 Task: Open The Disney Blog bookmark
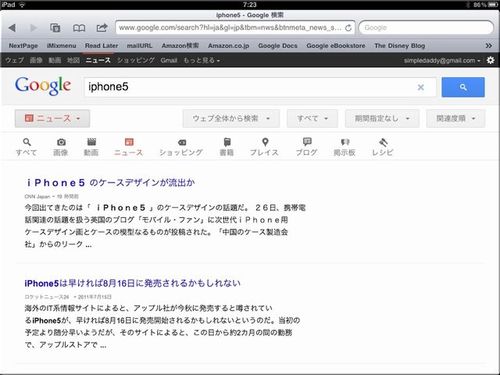pyautogui.click(x=400, y=46)
